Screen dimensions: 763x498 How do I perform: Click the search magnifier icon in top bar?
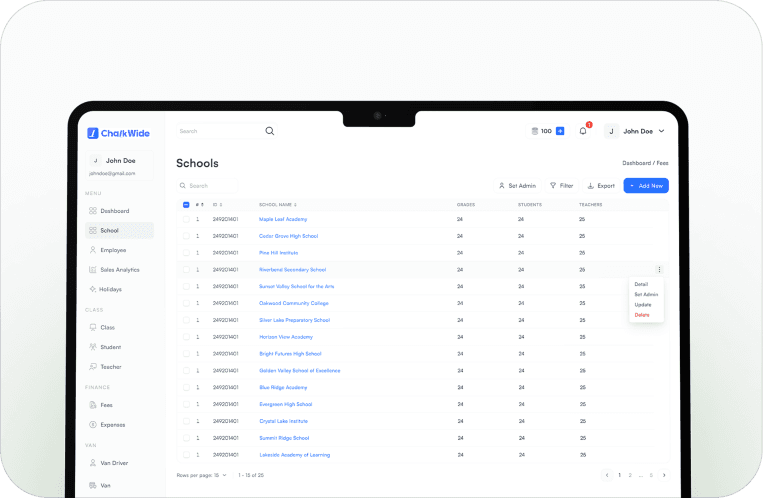tap(269, 131)
